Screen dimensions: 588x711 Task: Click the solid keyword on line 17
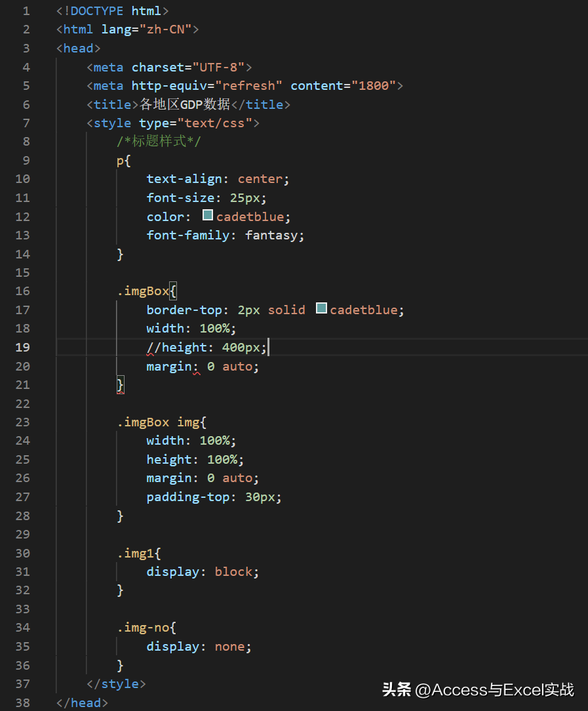286,310
